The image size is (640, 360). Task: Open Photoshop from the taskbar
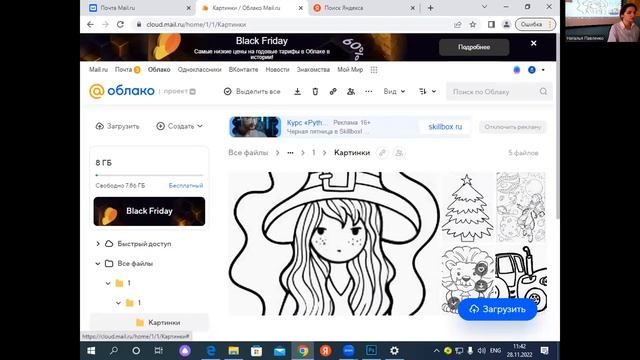(x=371, y=351)
